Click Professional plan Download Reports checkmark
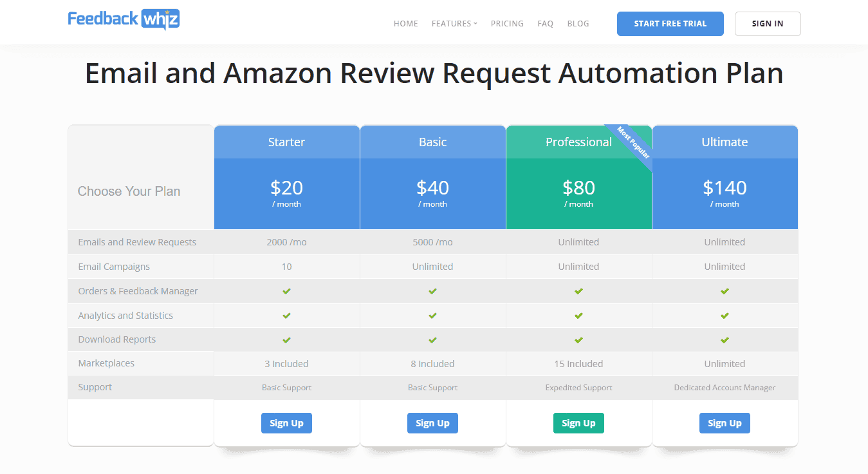Image resolution: width=868 pixels, height=474 pixels. [x=578, y=339]
